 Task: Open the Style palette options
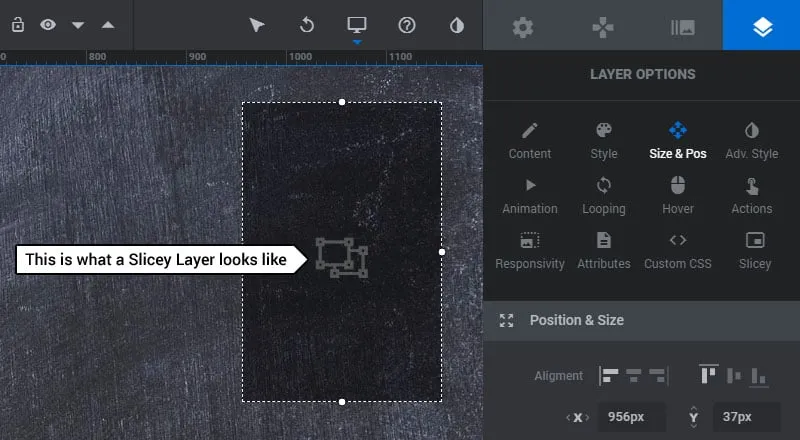(604, 140)
